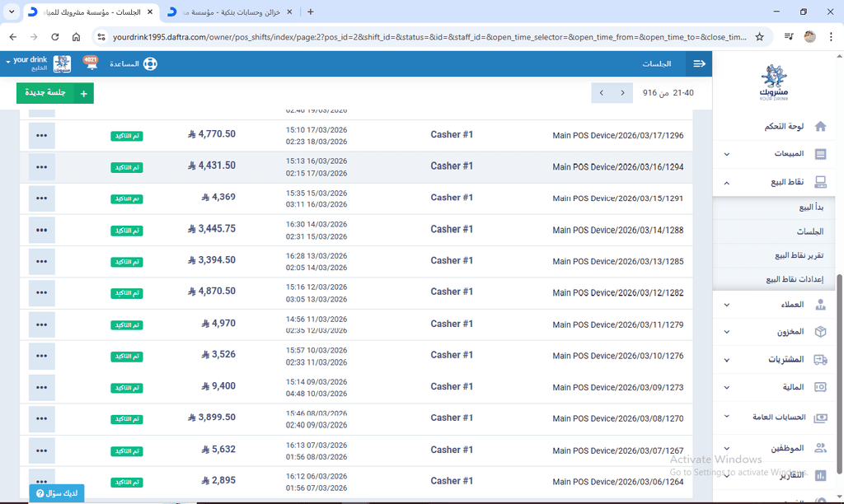Screen dimensions: 844x504
Task: Click the help lifebuoy icon
Action: click(x=149, y=63)
